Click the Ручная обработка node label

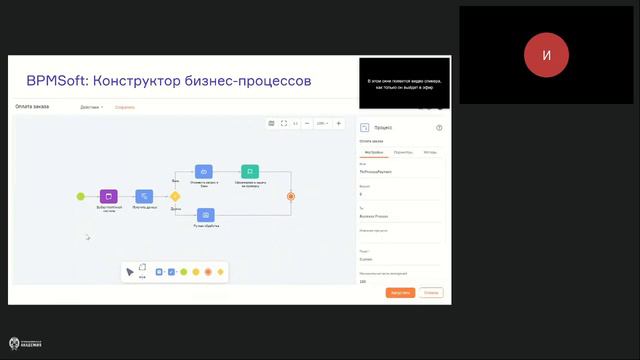tap(206, 226)
